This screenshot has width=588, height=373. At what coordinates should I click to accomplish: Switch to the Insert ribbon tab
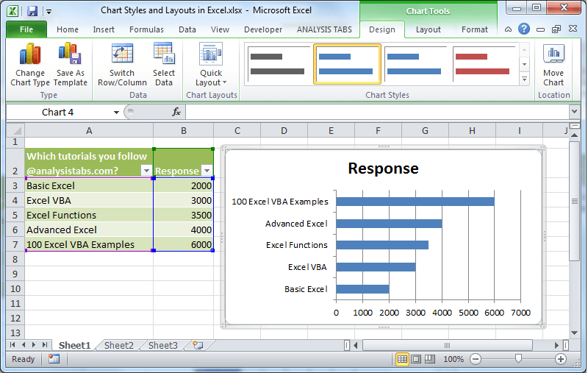click(104, 29)
